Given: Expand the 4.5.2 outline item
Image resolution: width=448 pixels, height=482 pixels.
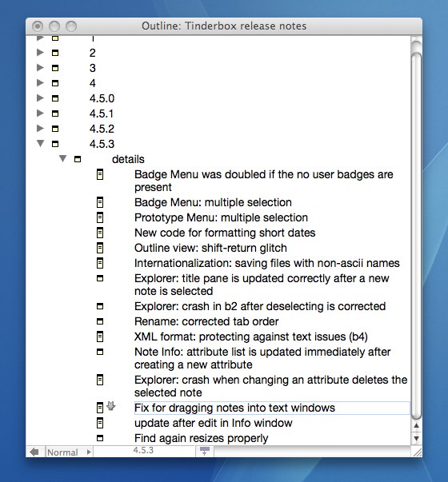Looking at the screenshot, I should coord(40,128).
